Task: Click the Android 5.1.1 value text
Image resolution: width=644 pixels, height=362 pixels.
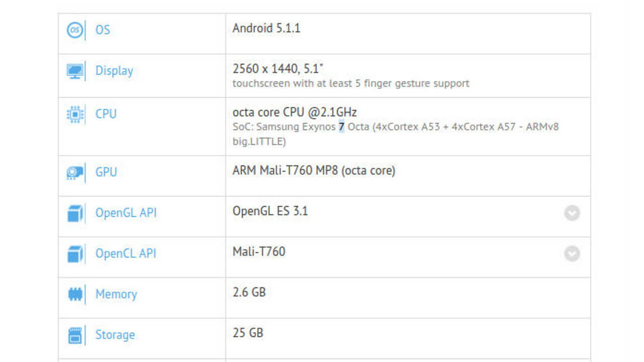Action: tap(266, 28)
